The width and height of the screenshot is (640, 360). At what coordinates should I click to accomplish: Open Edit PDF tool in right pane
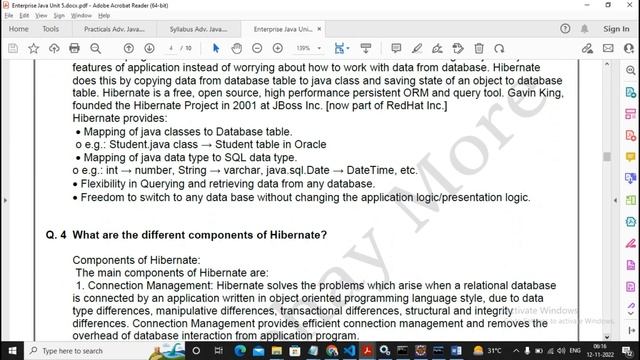click(x=631, y=113)
